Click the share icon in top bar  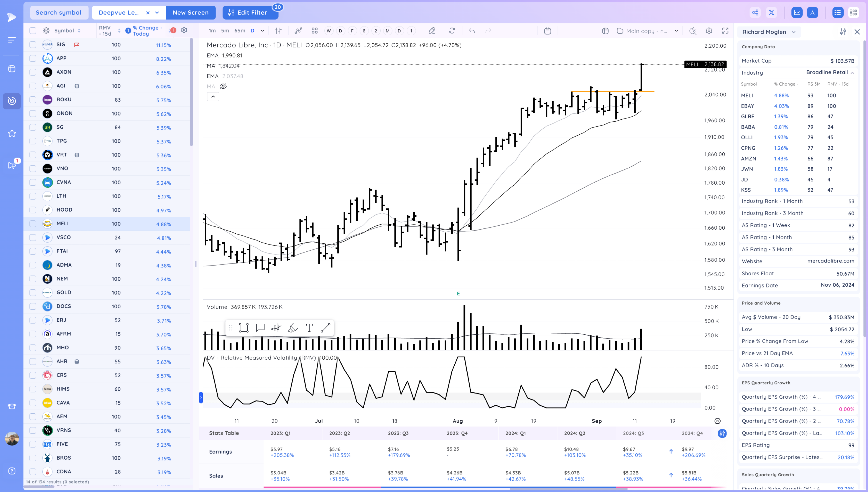tap(755, 13)
